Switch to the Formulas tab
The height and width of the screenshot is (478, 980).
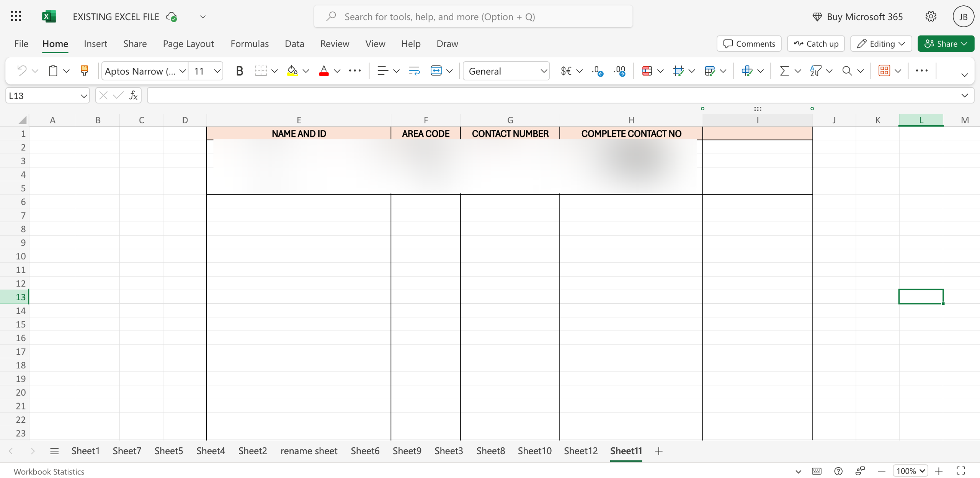tap(250, 44)
